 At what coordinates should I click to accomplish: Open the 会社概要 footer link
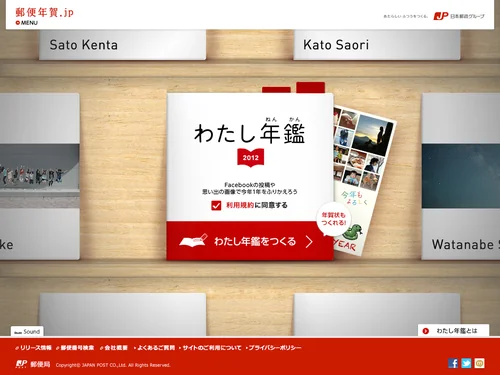(114, 348)
